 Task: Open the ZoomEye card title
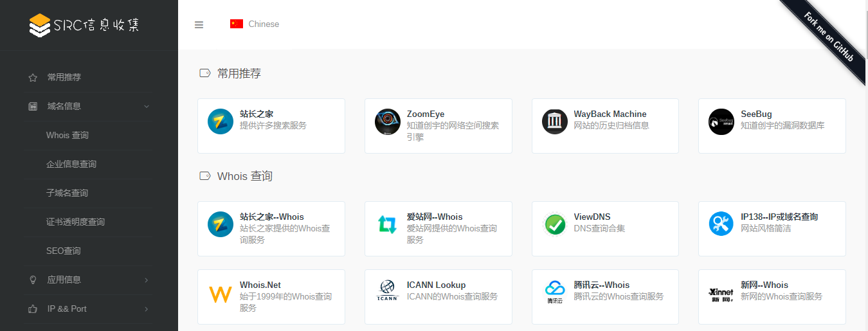pyautogui.click(x=426, y=114)
